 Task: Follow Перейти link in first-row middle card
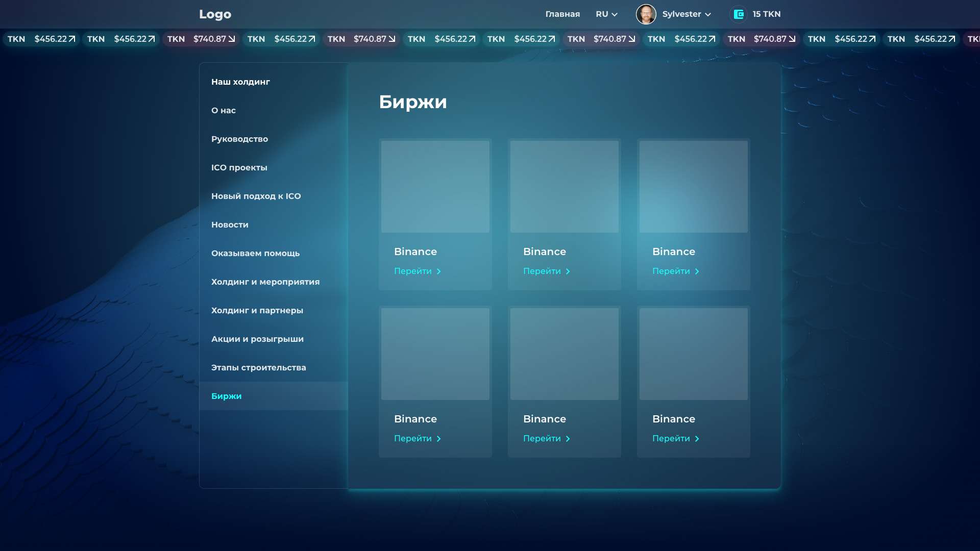pos(547,271)
